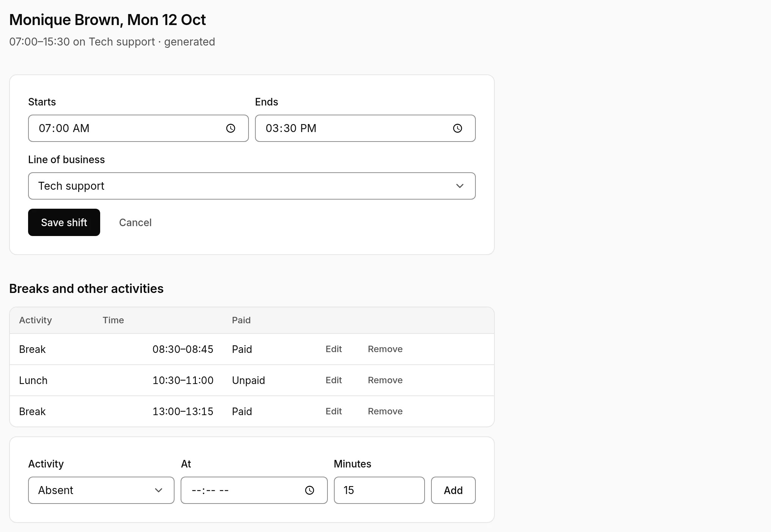Click the Lunch activity name
771x532 pixels.
33,380
